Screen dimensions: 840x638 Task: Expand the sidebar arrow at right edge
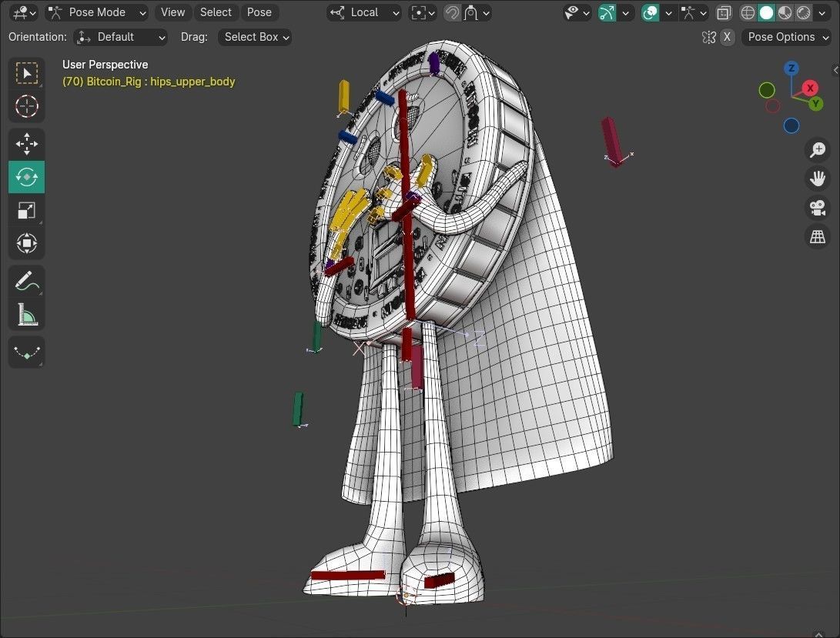pos(835,70)
